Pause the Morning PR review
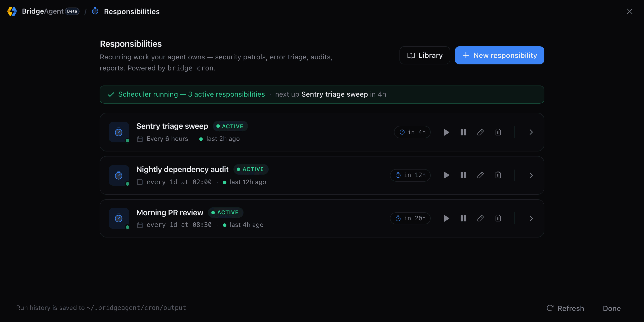 [463, 218]
